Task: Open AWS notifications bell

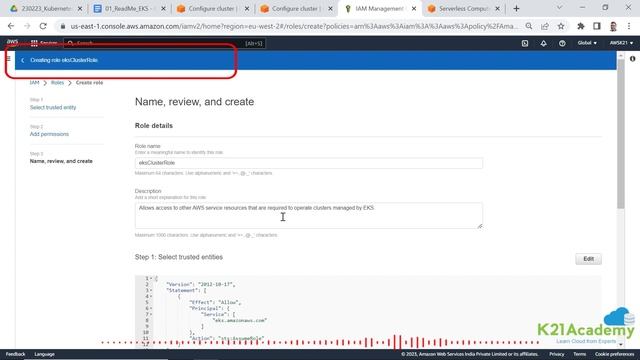Action: pyautogui.click(x=543, y=43)
